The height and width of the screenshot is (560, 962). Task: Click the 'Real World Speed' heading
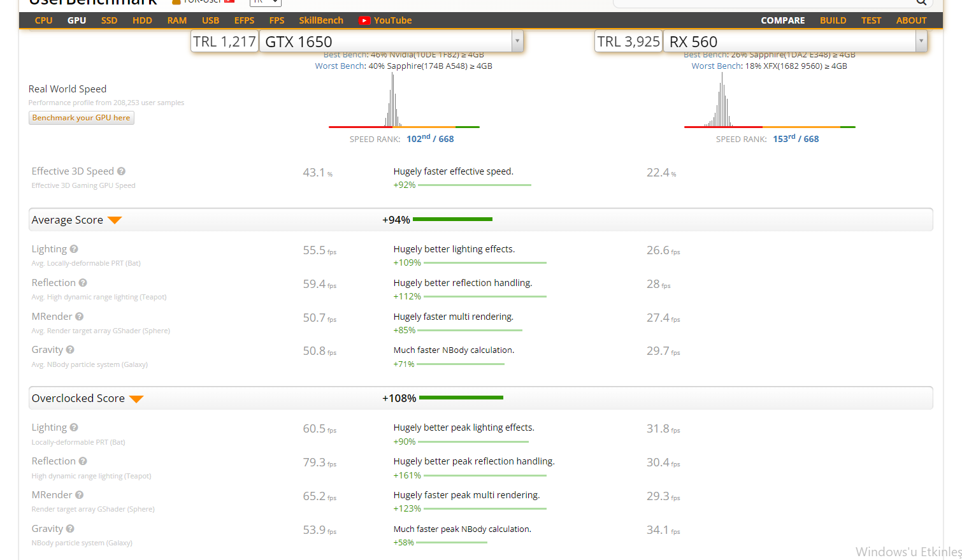68,89
